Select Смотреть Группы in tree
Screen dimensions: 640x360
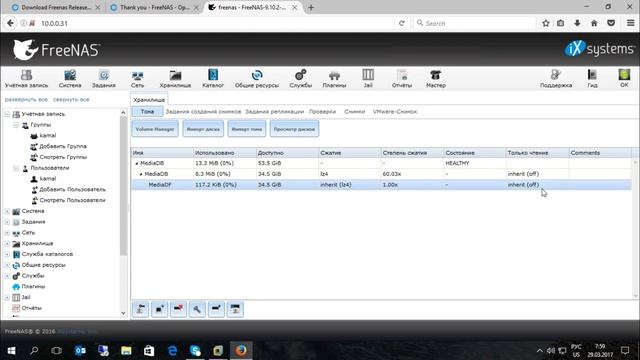[x=63, y=157]
